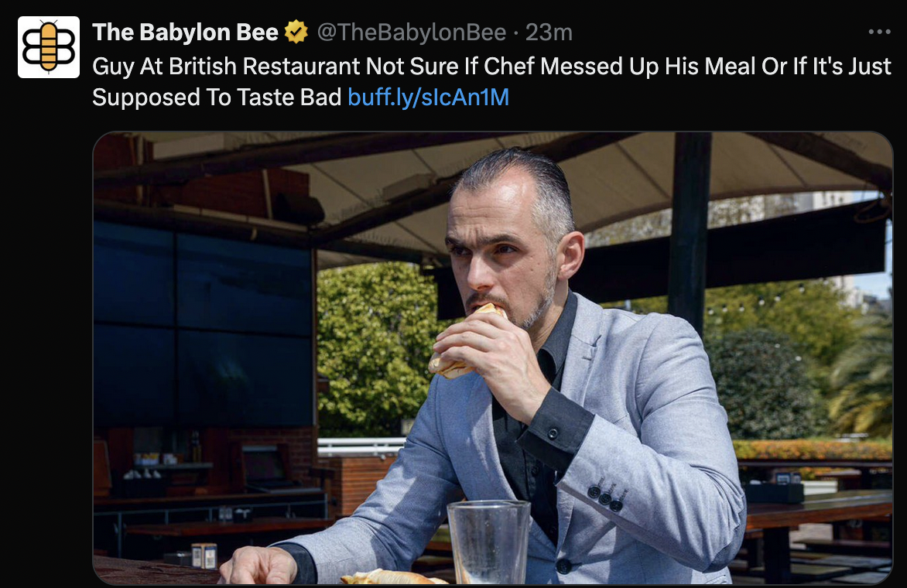Click the jacket sleeve buttons in photo
Image resolution: width=907 pixels, height=588 pixels.
[607, 495]
